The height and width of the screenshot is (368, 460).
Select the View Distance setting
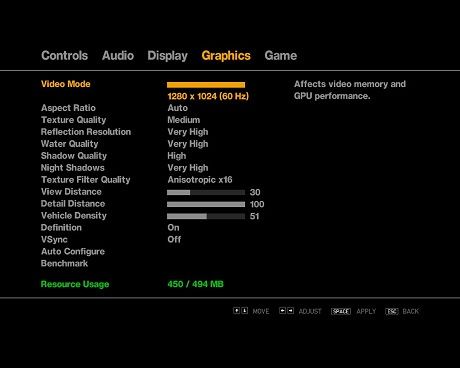click(71, 192)
